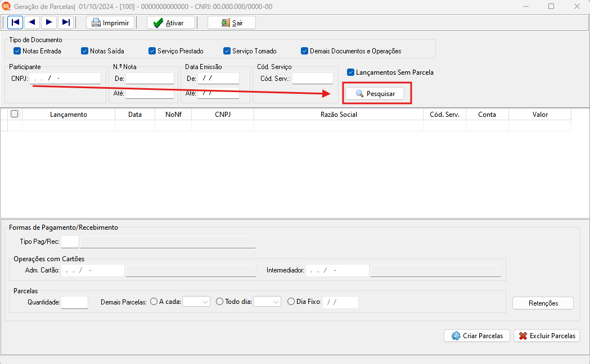Click Excluir Parcelas button
This screenshot has height=364, width=590.
pyautogui.click(x=547, y=336)
